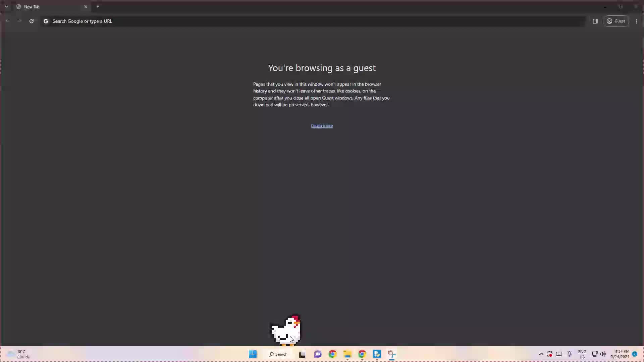Open the ENG US language switcher
The height and width of the screenshot is (362, 644).
(582, 354)
